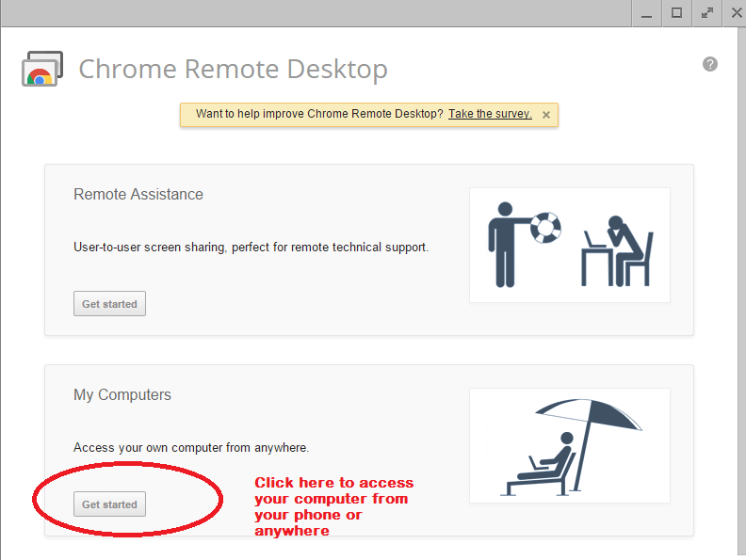This screenshot has height=560, width=746.
Task: Open the help question mark icon
Action: coord(710,64)
